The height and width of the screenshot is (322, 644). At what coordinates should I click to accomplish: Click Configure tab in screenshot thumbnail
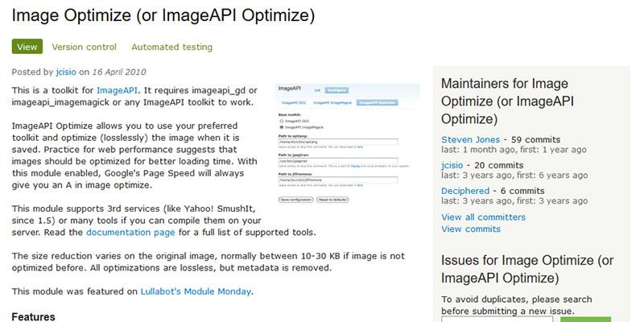click(336, 90)
